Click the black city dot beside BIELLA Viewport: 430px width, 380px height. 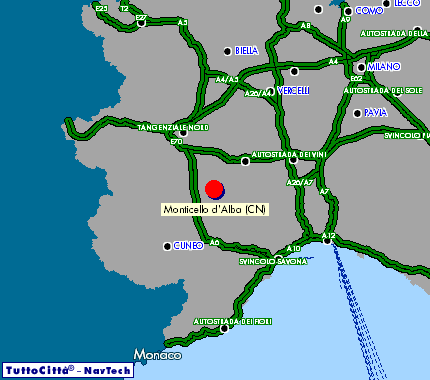[x=227, y=51]
